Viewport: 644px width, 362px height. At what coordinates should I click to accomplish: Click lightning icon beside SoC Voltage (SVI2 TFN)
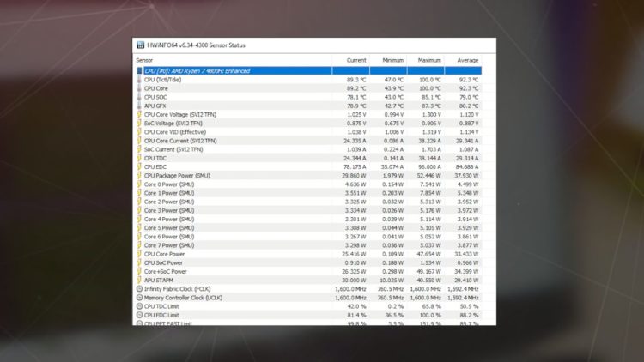pyautogui.click(x=139, y=124)
